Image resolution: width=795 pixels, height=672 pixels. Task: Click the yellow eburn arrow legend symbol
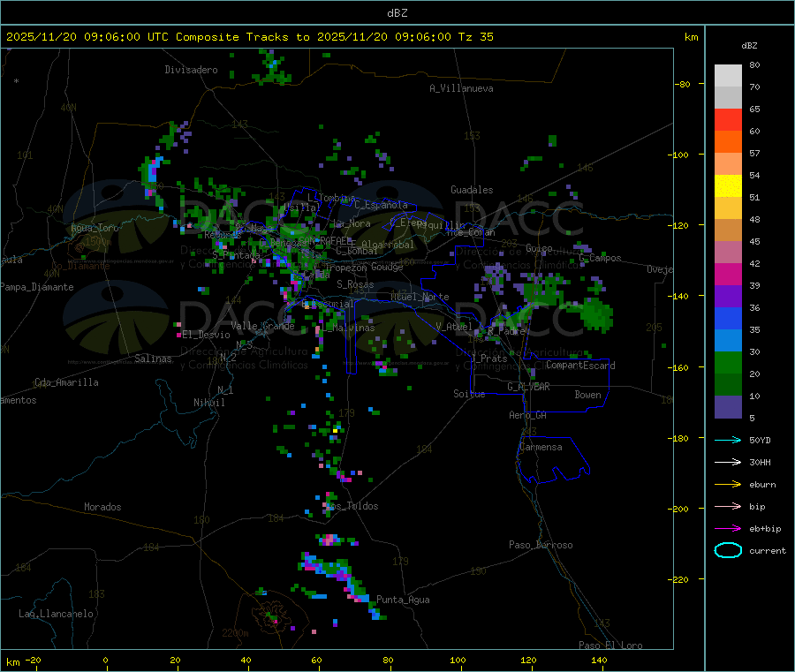pos(728,484)
